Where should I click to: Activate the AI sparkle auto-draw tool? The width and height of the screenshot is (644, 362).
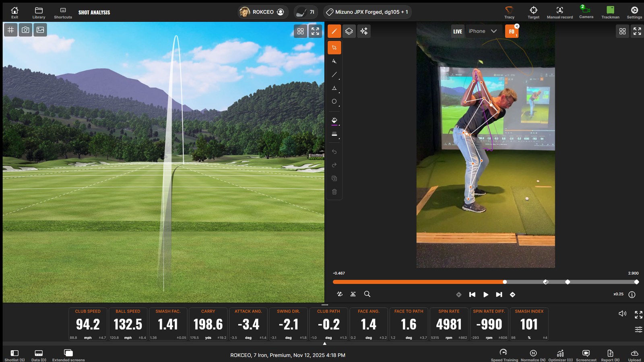[x=364, y=31]
